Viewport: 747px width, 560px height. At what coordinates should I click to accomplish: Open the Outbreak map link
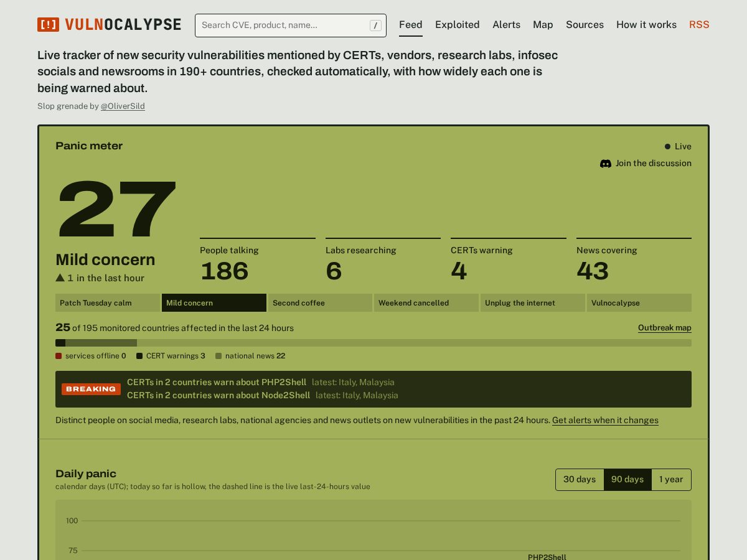tap(665, 328)
